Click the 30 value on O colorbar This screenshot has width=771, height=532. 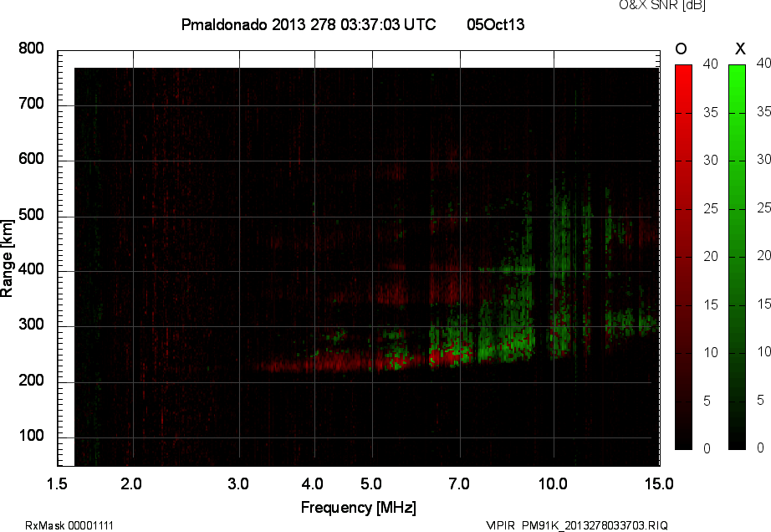[x=711, y=161]
